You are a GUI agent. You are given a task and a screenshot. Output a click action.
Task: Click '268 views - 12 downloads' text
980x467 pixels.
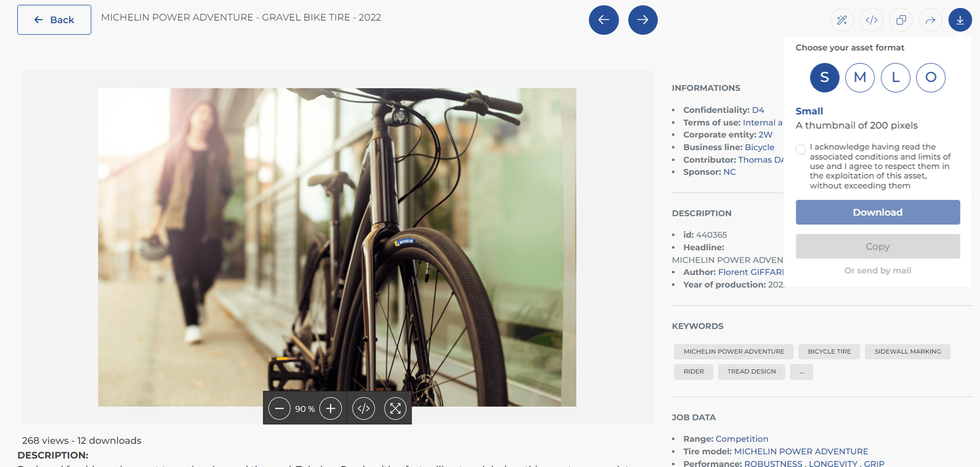[81, 441]
